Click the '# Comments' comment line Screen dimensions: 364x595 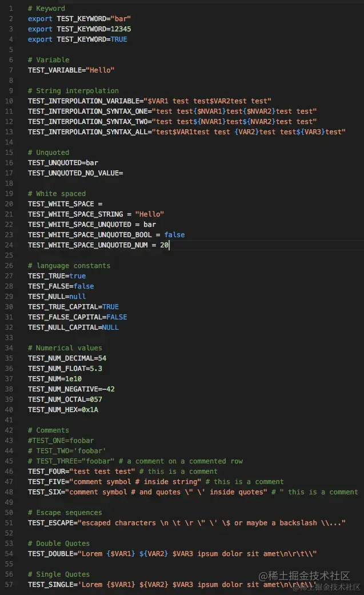click(x=49, y=430)
